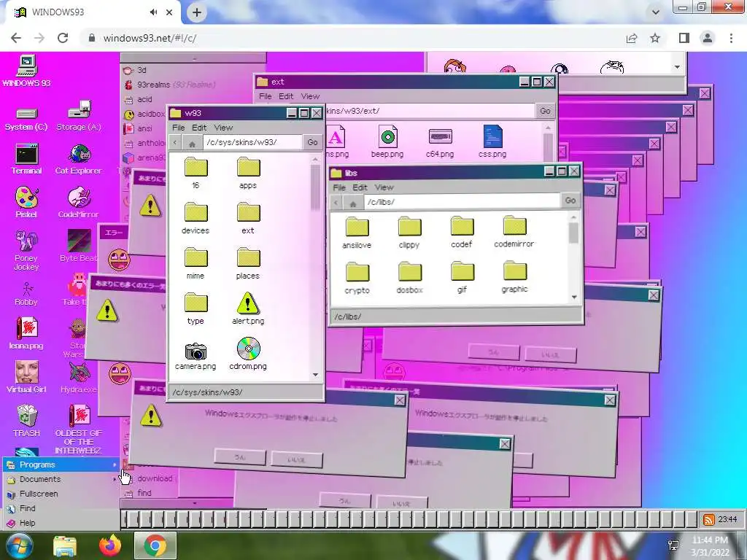Click the libs window vertical scrollbar thumb
747x560 pixels.
pyautogui.click(x=573, y=233)
